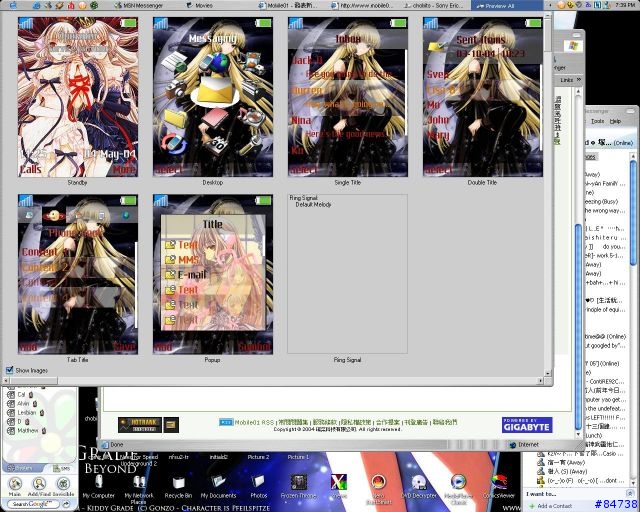Switch to Movies taskbar button
Image resolution: width=640 pixels, height=512 pixels.
click(200, 5)
